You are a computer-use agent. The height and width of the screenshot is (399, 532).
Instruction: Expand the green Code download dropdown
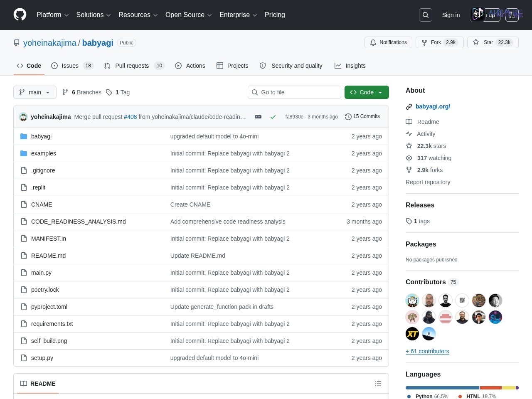pyautogui.click(x=367, y=92)
